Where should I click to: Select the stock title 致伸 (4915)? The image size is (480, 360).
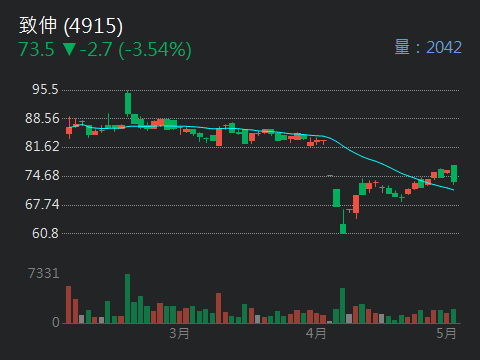coord(71,26)
